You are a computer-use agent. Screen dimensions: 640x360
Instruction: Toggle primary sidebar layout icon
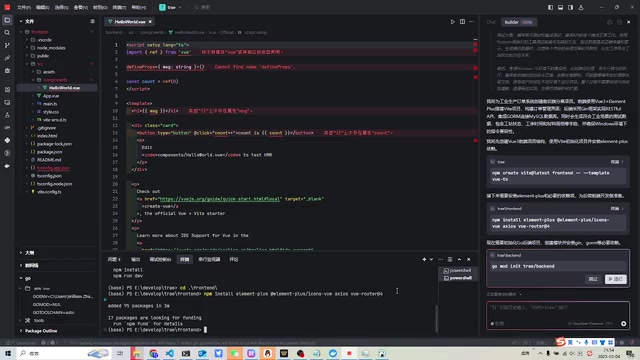click(x=550, y=7)
